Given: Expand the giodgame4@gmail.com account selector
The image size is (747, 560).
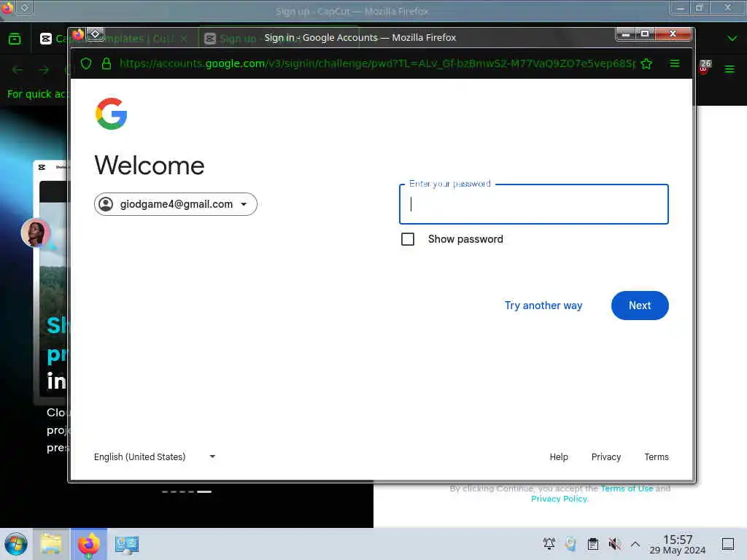Looking at the screenshot, I should point(175,204).
